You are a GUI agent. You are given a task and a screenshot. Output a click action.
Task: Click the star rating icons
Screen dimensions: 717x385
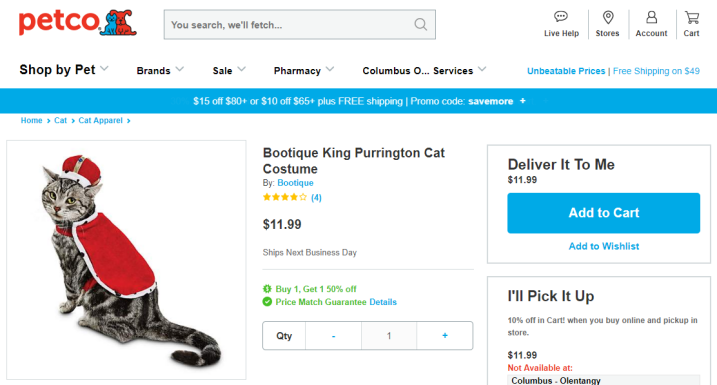(284, 197)
